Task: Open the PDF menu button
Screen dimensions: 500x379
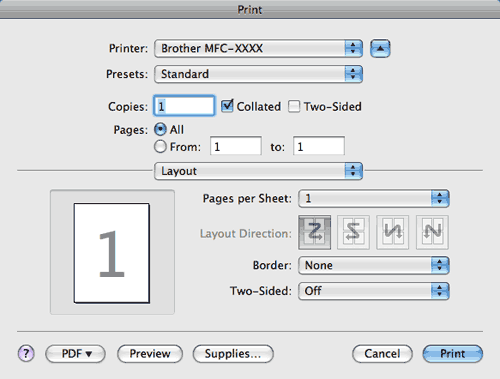Action: coord(76,354)
